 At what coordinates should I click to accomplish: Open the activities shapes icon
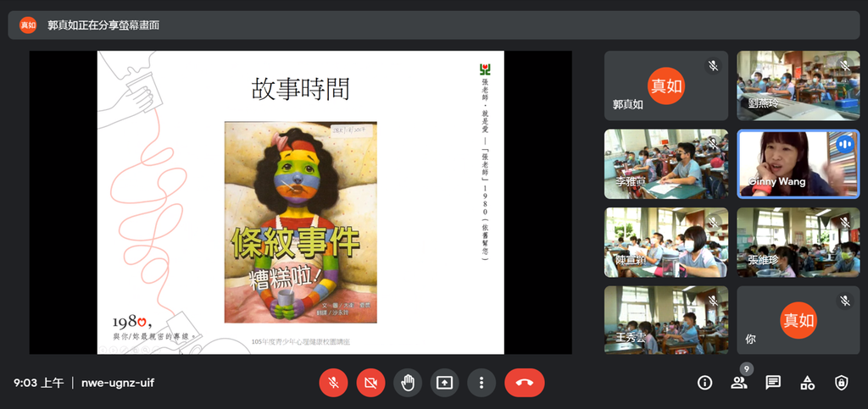point(808,383)
